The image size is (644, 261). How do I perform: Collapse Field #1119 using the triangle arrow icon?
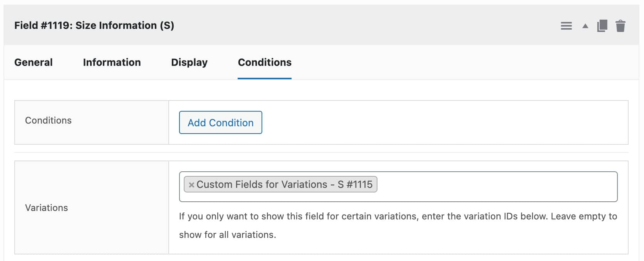tap(584, 27)
